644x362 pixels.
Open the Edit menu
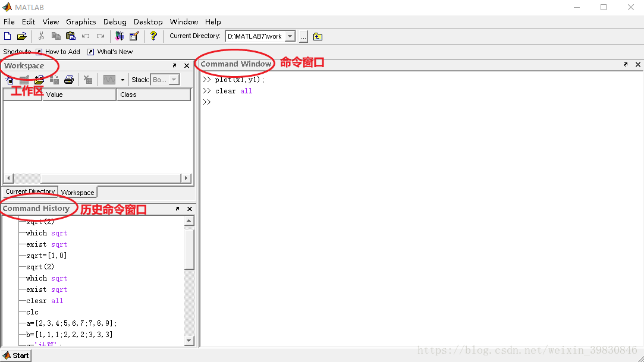coord(29,22)
